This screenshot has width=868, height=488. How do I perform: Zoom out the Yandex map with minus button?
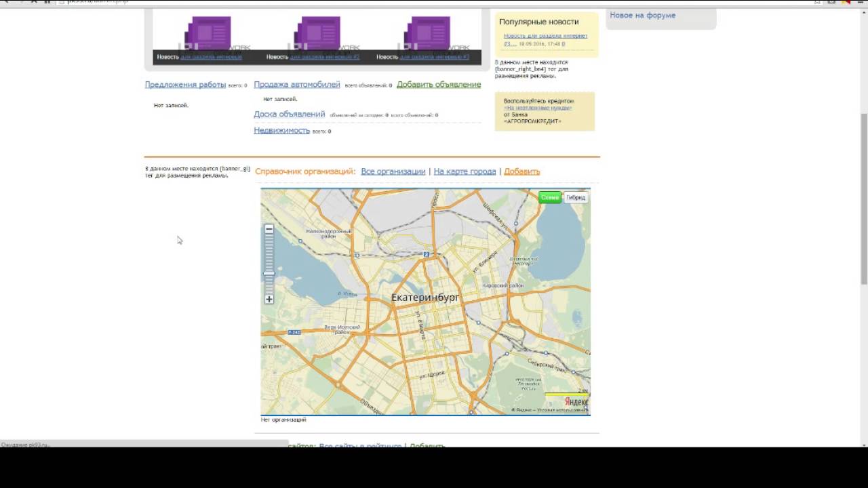point(269,229)
